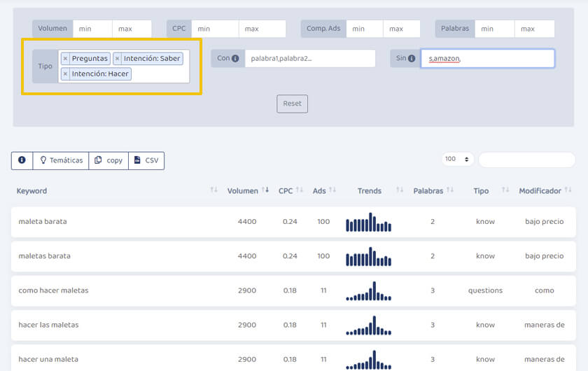Click 'como' modifier cell
Viewport: 588px width, 371px height.
click(544, 290)
